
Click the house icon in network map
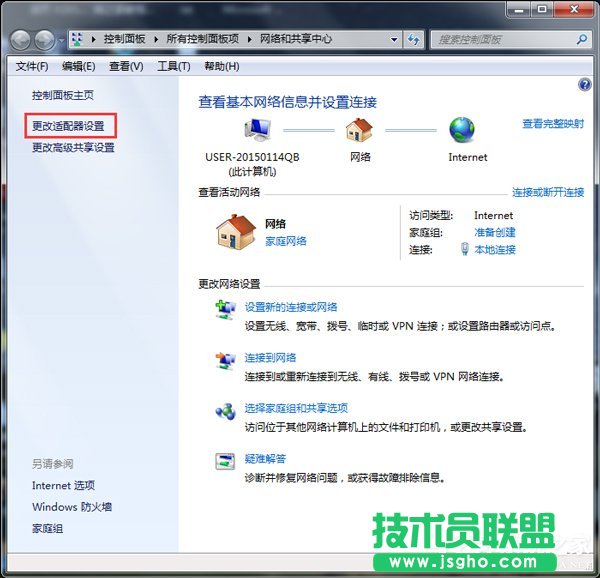(359, 129)
